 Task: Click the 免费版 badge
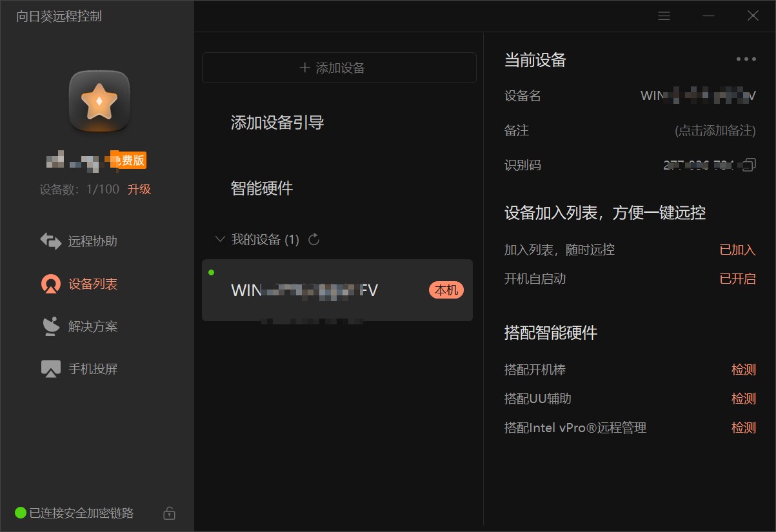point(128,160)
